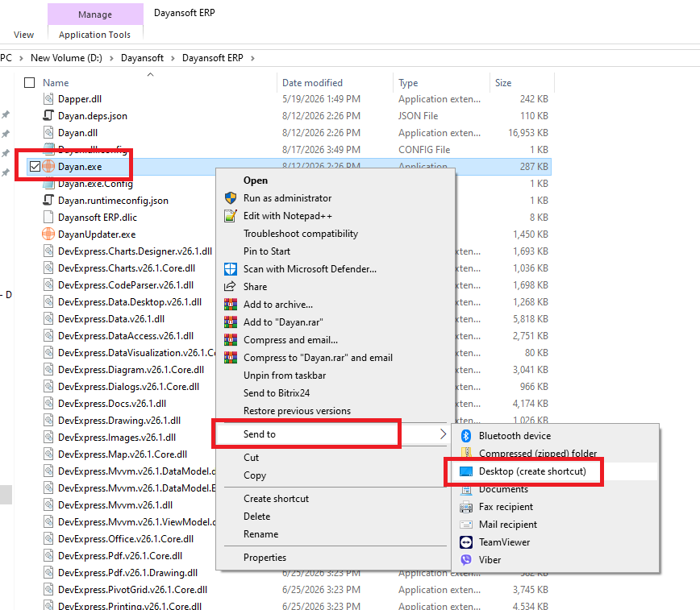The height and width of the screenshot is (610, 700).
Task: Click the Dapper.dll file icon
Action: coord(48,98)
